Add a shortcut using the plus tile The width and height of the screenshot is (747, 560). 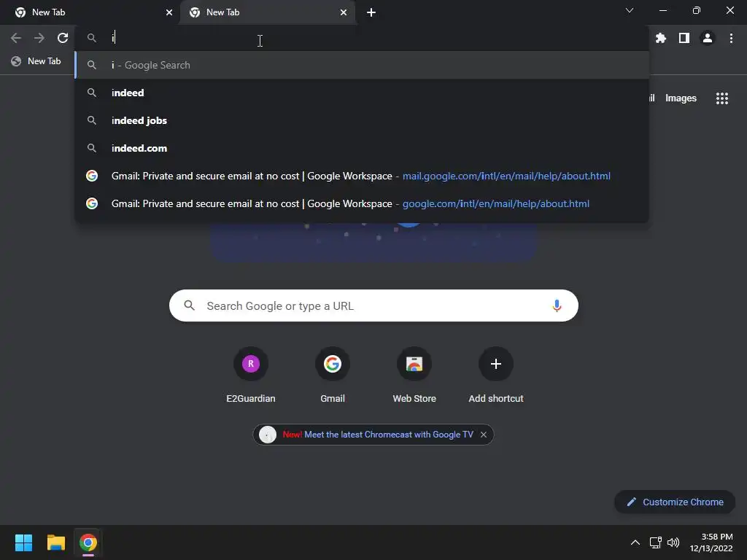coord(496,376)
